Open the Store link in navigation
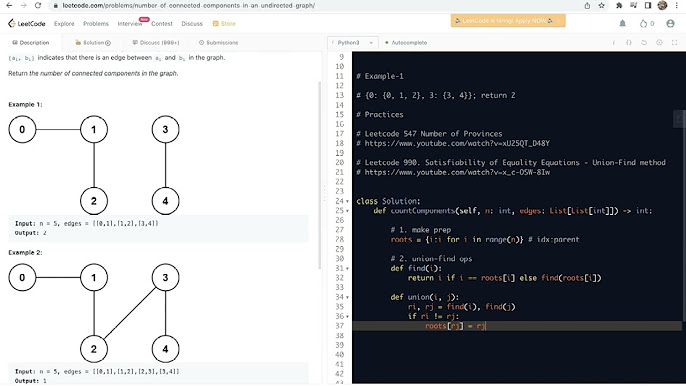 click(x=224, y=24)
